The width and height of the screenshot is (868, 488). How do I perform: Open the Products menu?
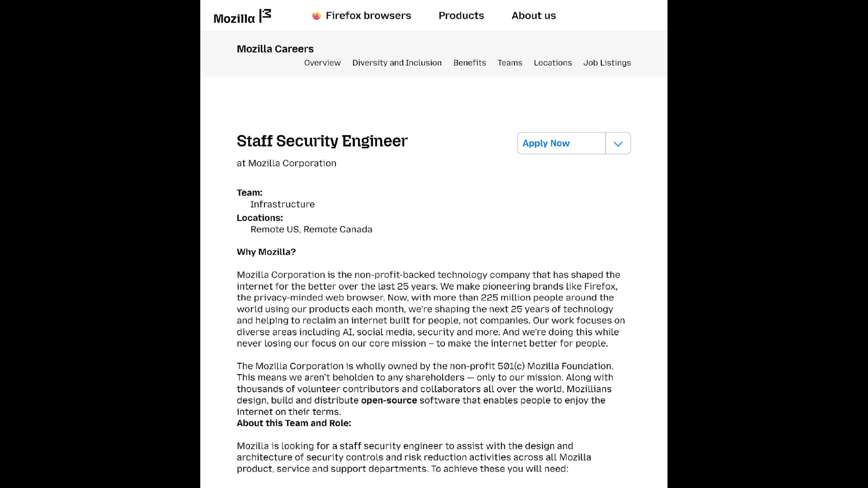coord(461,16)
